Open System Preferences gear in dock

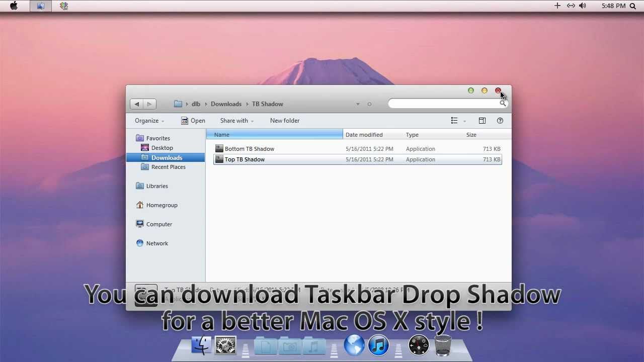point(225,345)
